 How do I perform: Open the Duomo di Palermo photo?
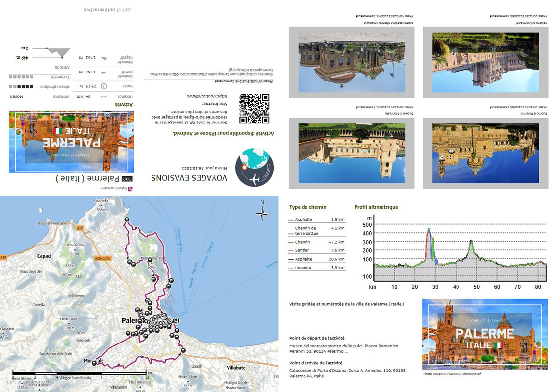(485, 153)
